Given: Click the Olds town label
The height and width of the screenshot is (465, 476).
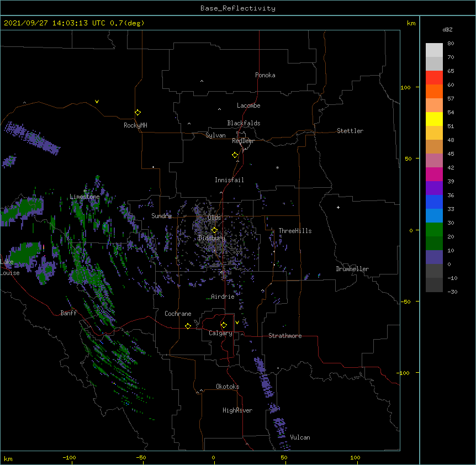Looking at the screenshot, I should (214, 218).
